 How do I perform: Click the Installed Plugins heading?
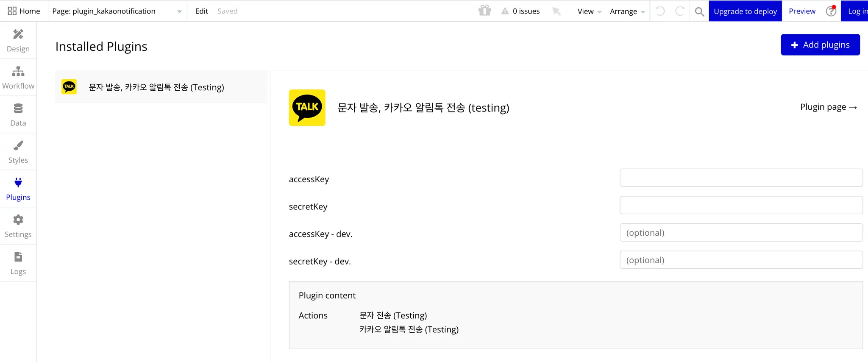pos(101,46)
